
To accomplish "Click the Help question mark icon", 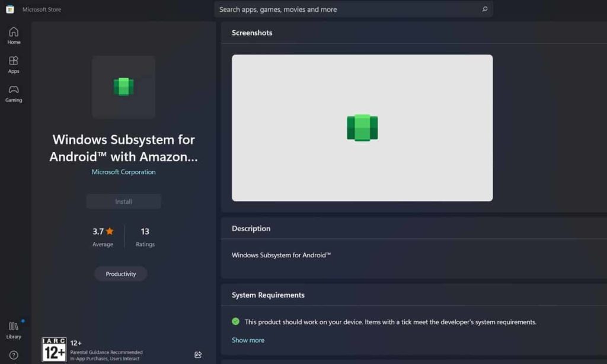I will 14,355.
